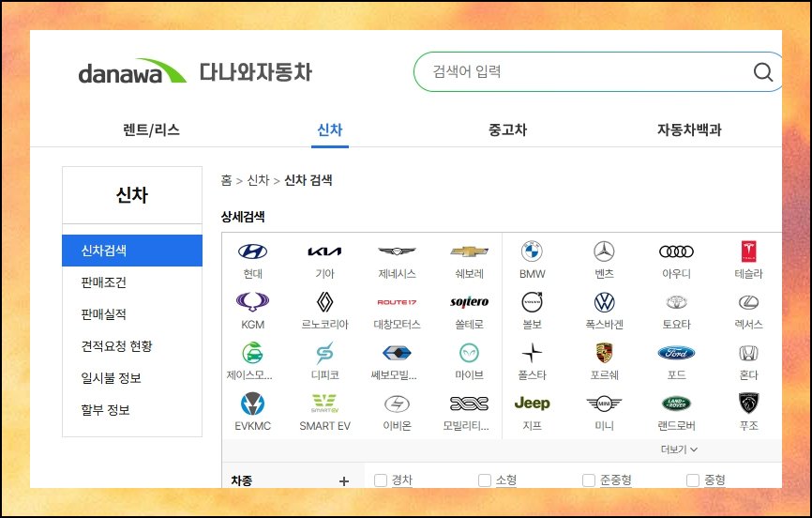This screenshot has height=518, width=812.
Task: Click the search magnifier icon
Action: click(763, 72)
